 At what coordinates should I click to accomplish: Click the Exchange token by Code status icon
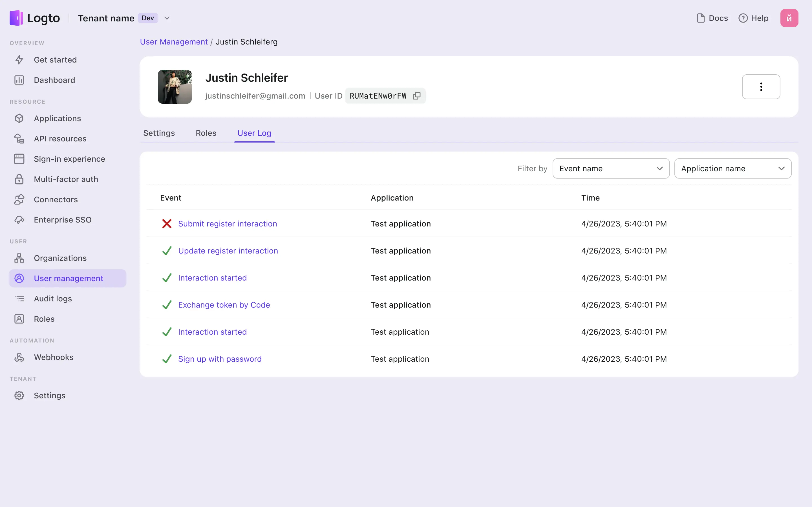pyautogui.click(x=167, y=304)
